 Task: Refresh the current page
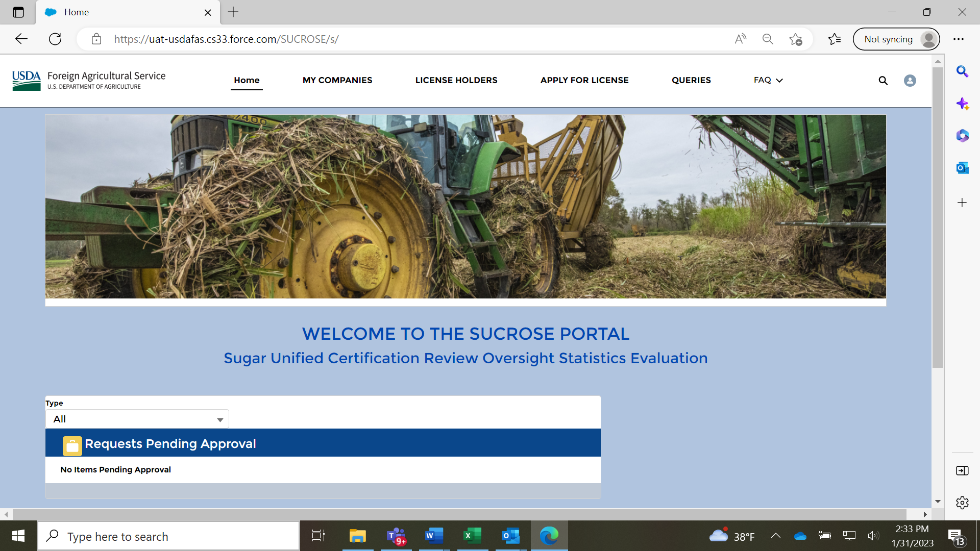pyautogui.click(x=55, y=39)
